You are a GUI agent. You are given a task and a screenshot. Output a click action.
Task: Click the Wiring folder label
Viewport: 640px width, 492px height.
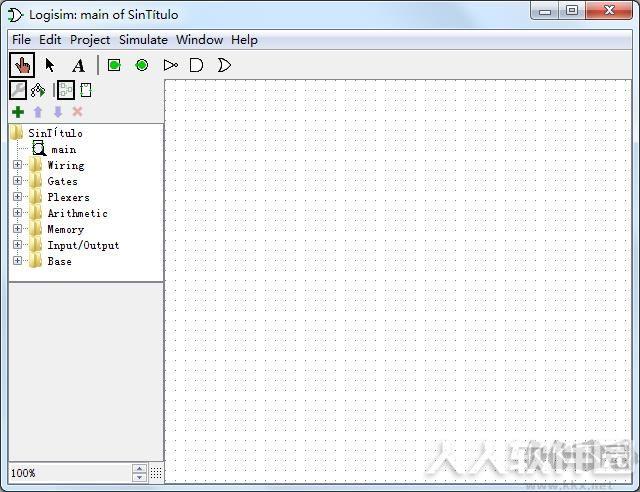tap(66, 165)
